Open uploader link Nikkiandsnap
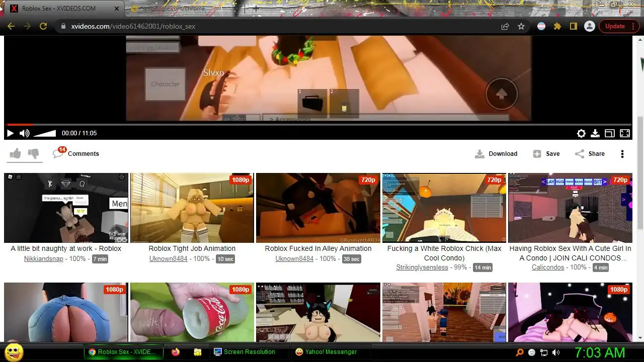This screenshot has height=362, width=644. coord(44,259)
